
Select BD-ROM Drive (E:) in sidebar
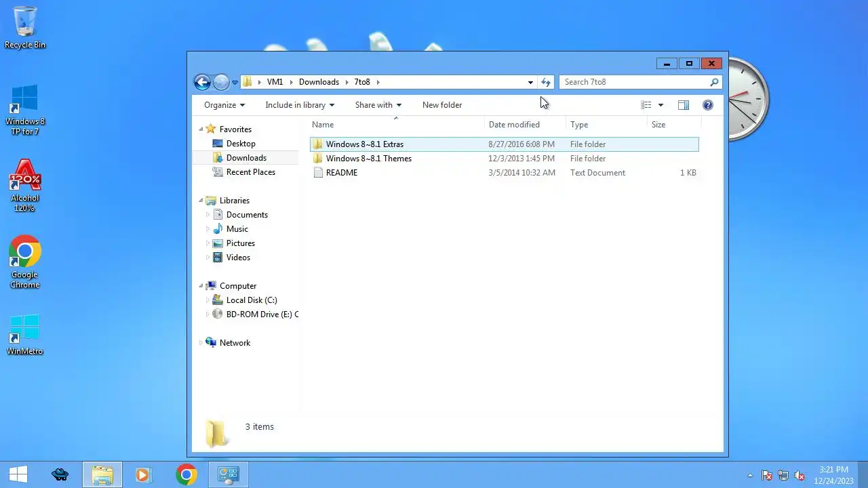coord(255,314)
